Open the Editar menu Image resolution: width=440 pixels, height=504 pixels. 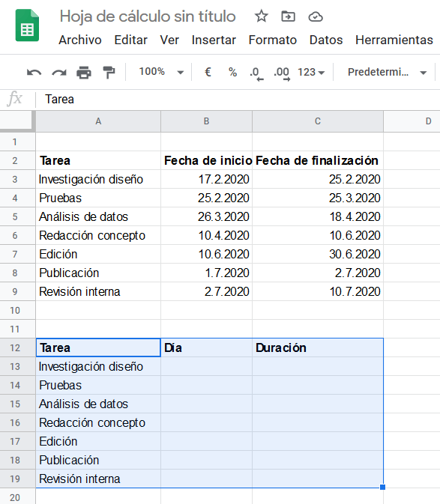(131, 40)
